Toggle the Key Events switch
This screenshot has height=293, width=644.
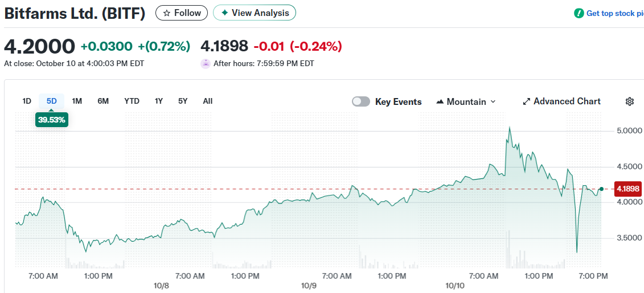click(x=361, y=101)
